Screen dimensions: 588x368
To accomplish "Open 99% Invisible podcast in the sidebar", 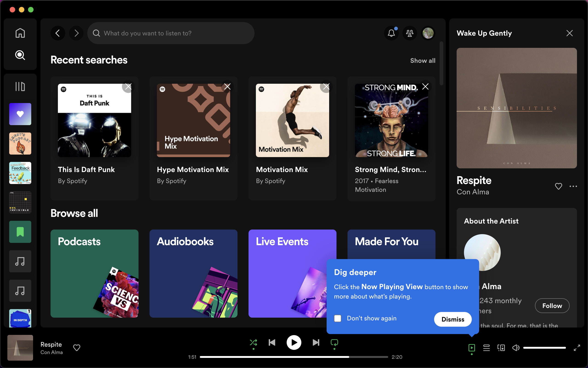I will pyautogui.click(x=20, y=202).
